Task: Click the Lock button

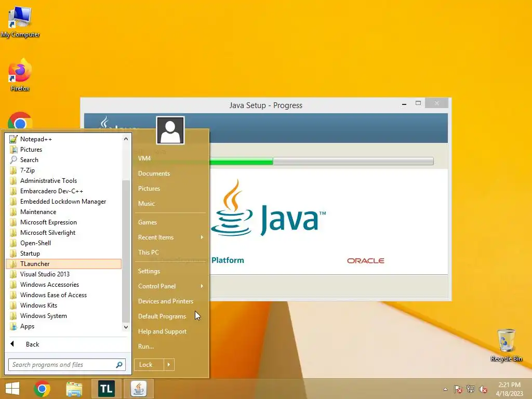Action: [149, 365]
